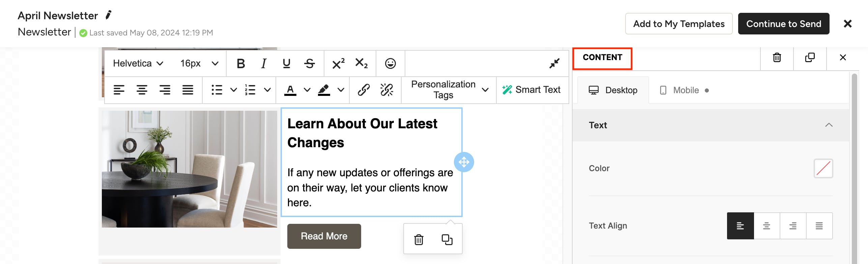The height and width of the screenshot is (264, 868).
Task: Click the trash icon in CONTENT panel header
Action: coord(777,57)
